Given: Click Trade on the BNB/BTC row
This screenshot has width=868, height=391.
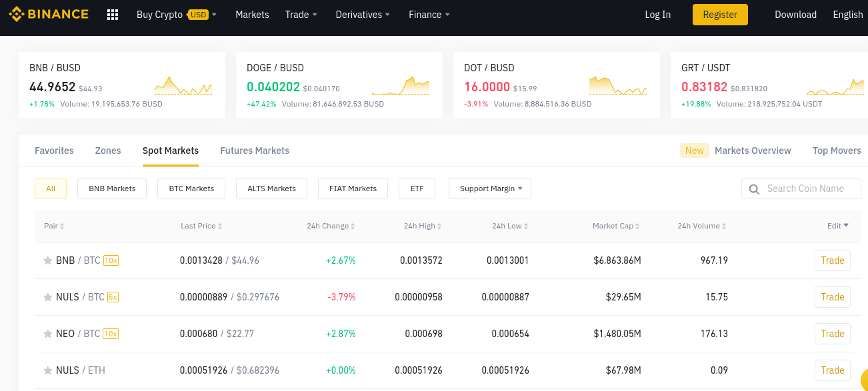Looking at the screenshot, I should [832, 260].
